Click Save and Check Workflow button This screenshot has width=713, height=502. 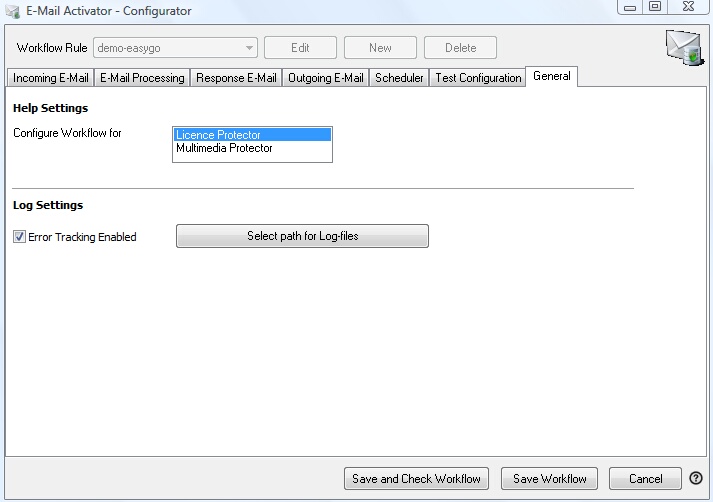click(416, 479)
